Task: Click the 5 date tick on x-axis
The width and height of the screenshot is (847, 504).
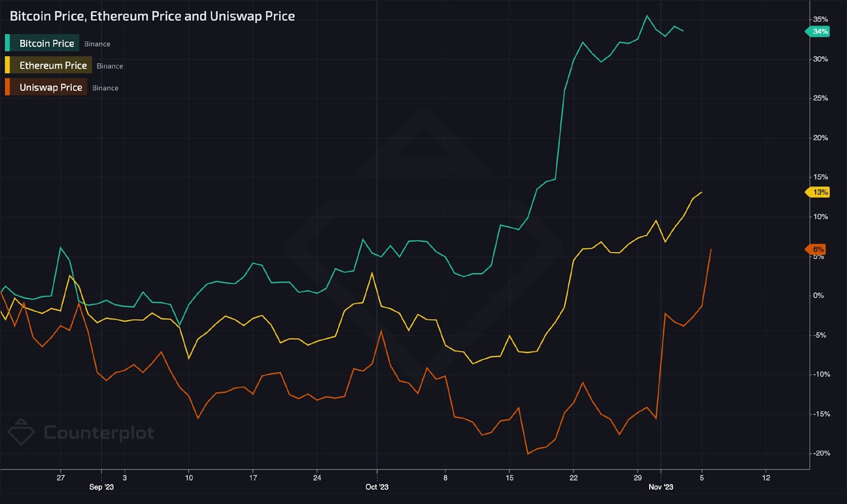Action: (701, 478)
